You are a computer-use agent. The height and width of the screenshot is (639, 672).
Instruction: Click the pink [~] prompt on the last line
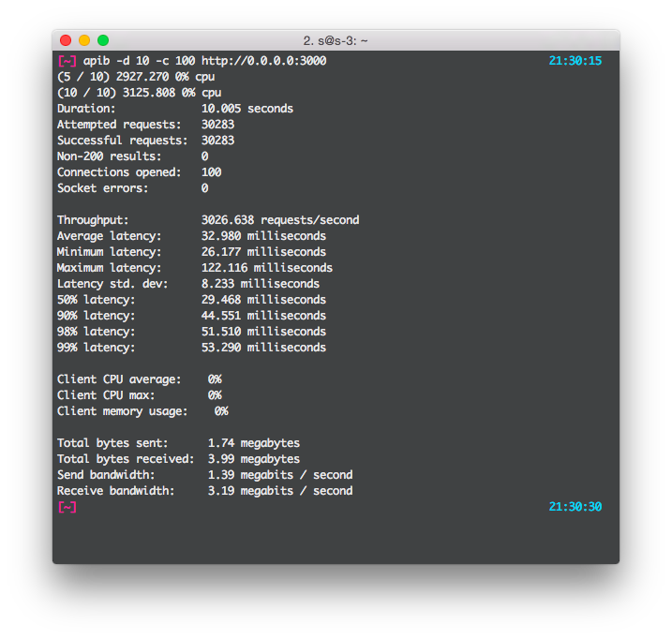pos(67,507)
